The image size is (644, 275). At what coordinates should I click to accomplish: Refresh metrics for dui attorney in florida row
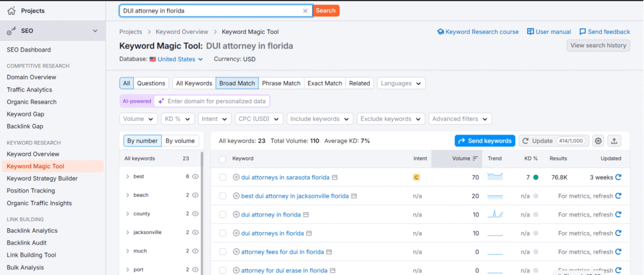click(618, 215)
